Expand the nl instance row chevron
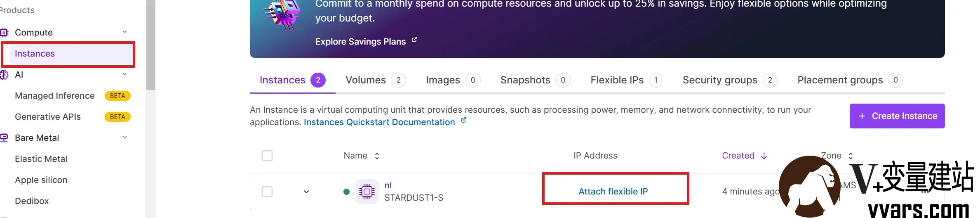The width and height of the screenshot is (980, 218). tap(306, 192)
